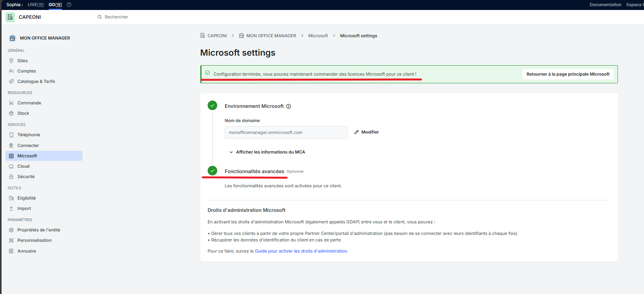Screen dimensions: 644x294
Task: Click the Droits d'administration Microsoft heading
Action: (246, 210)
